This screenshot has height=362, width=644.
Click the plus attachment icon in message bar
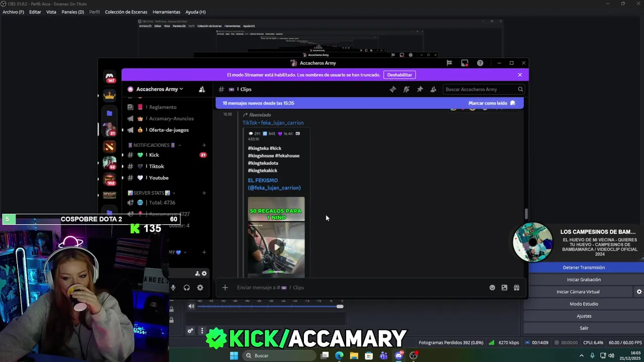(225, 288)
